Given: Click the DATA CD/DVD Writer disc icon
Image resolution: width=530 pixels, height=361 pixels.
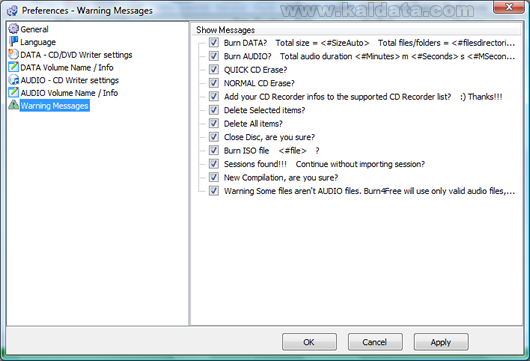Looking at the screenshot, I should pyautogui.click(x=14, y=54).
